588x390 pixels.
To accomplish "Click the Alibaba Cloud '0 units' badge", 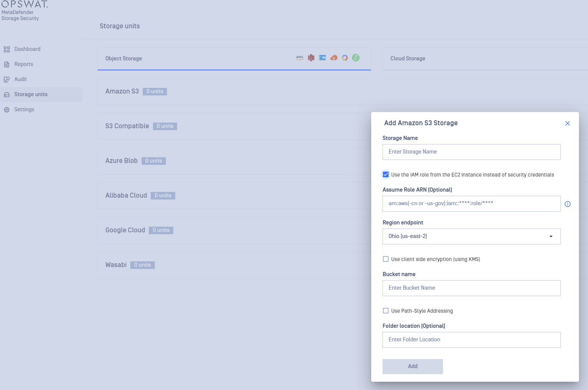I will (x=163, y=196).
